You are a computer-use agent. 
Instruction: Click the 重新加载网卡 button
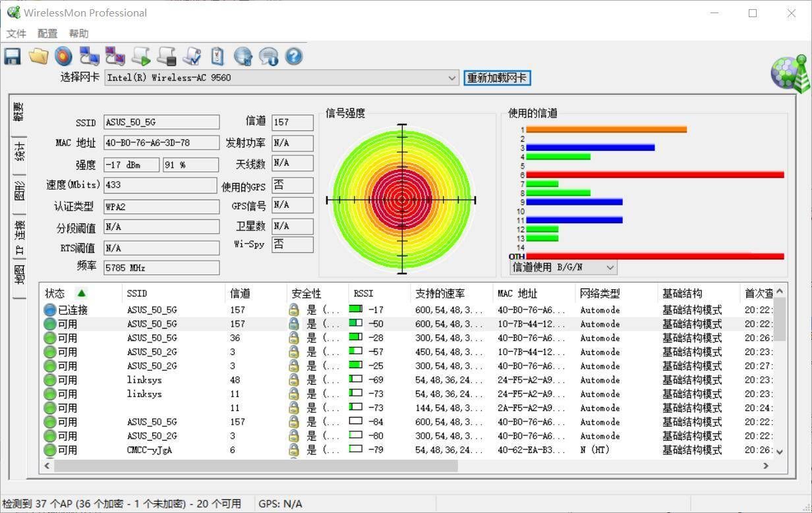(497, 78)
